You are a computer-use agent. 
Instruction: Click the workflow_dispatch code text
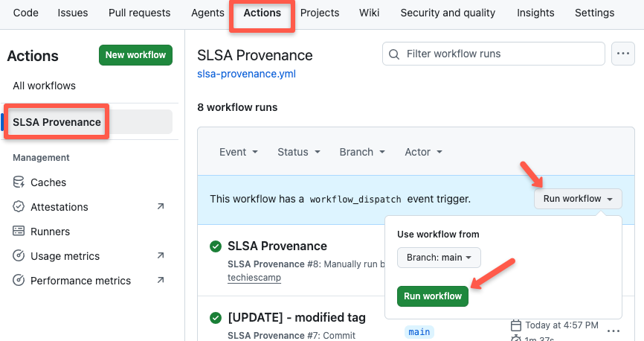click(355, 200)
